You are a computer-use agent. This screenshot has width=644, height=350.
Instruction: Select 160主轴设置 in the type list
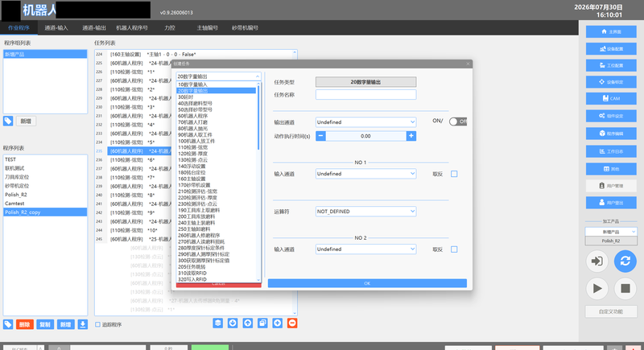tap(216, 179)
